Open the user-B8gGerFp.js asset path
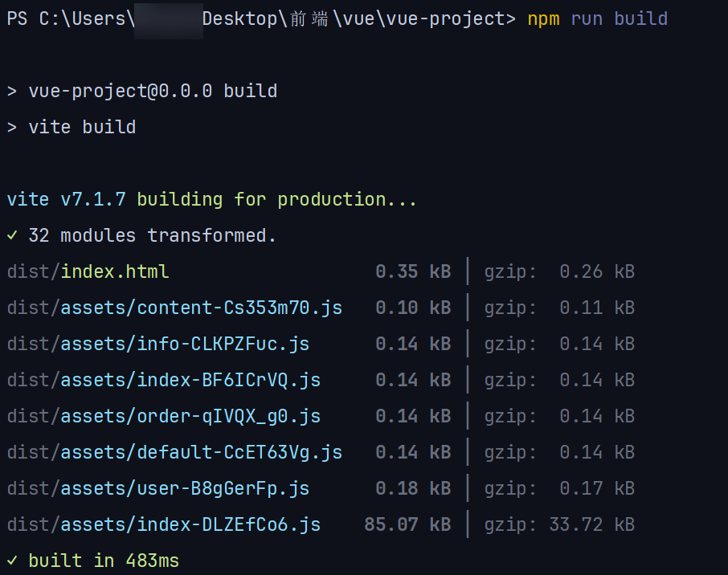This screenshot has width=728, height=575. 158,488
